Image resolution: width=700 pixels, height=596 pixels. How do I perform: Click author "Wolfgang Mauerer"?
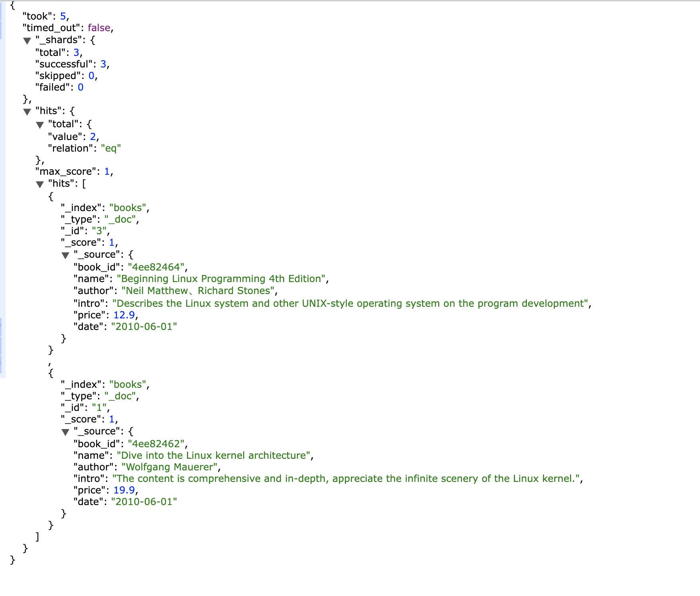pyautogui.click(x=169, y=467)
